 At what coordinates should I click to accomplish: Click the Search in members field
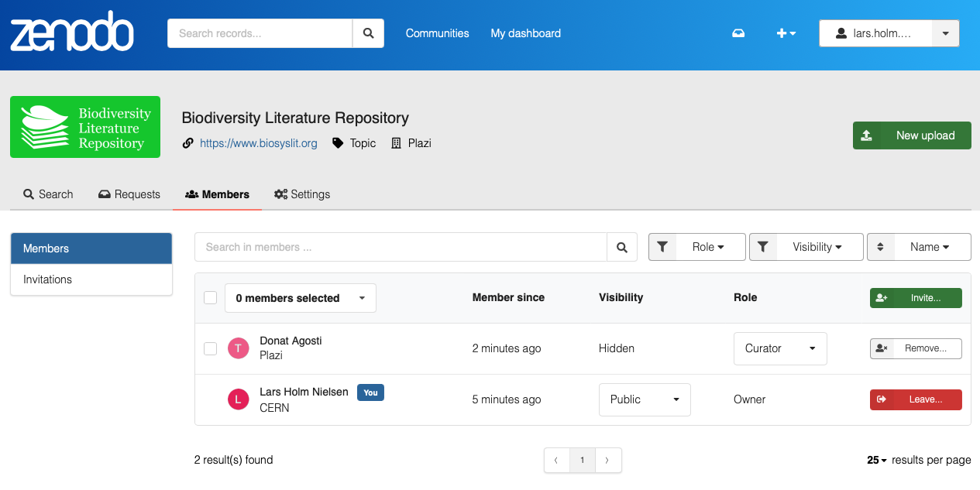pyautogui.click(x=401, y=248)
